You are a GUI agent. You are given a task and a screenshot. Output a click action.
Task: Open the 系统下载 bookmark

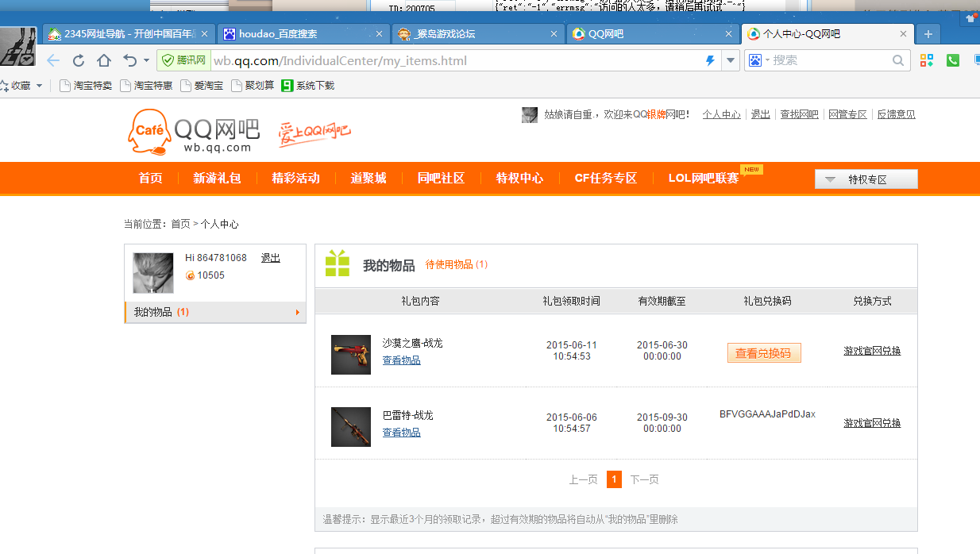coord(308,86)
